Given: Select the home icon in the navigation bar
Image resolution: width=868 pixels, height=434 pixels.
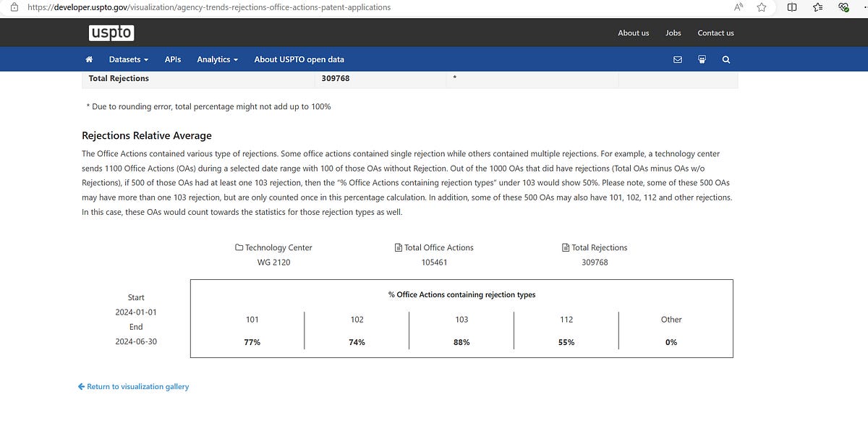Looking at the screenshot, I should (89, 59).
